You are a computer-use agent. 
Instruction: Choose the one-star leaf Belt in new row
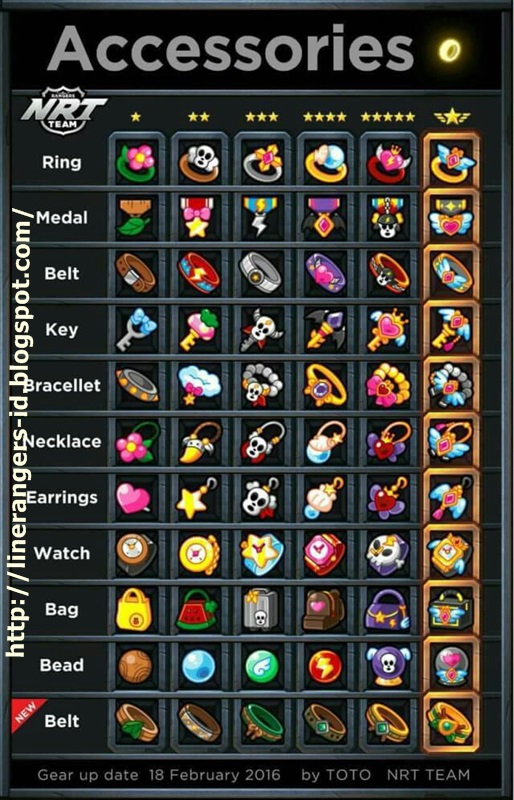(136, 722)
